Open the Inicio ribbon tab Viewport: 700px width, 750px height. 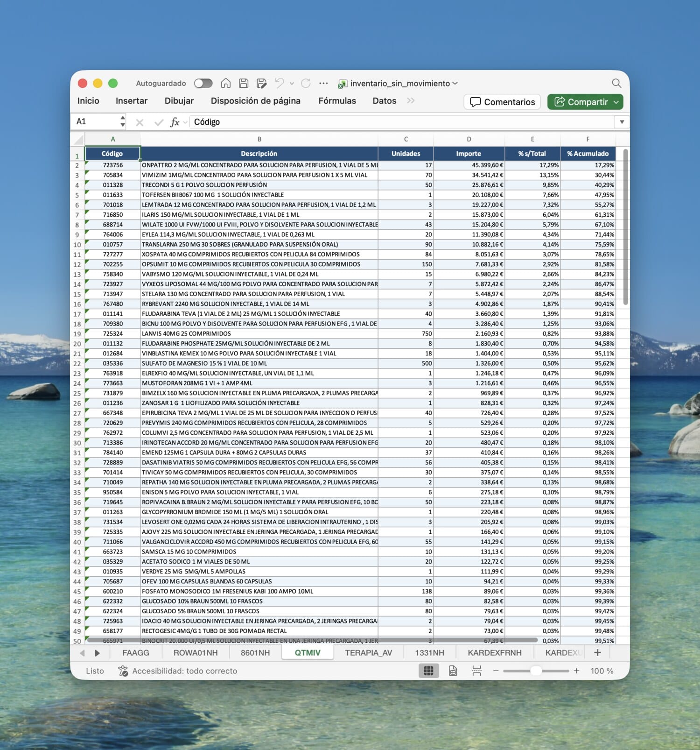[88, 101]
